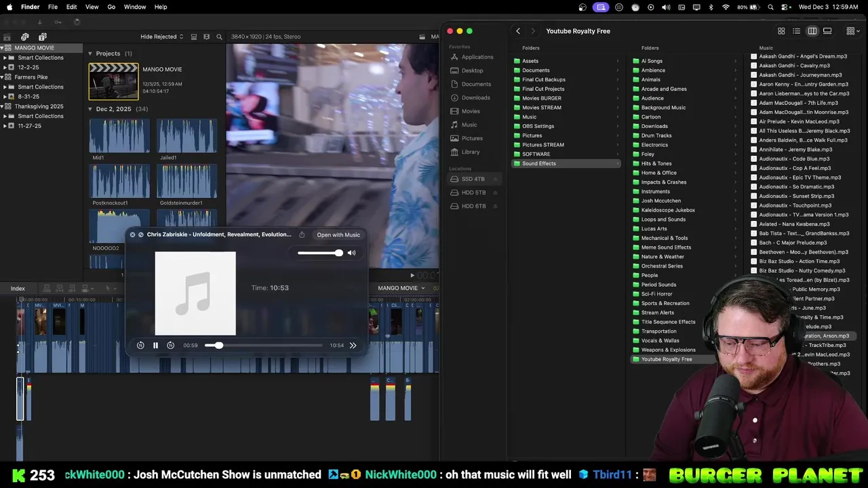Image resolution: width=868 pixels, height=488 pixels.
Task: Select Audionautix - Epic TV Theme.mp3
Action: coord(800,178)
